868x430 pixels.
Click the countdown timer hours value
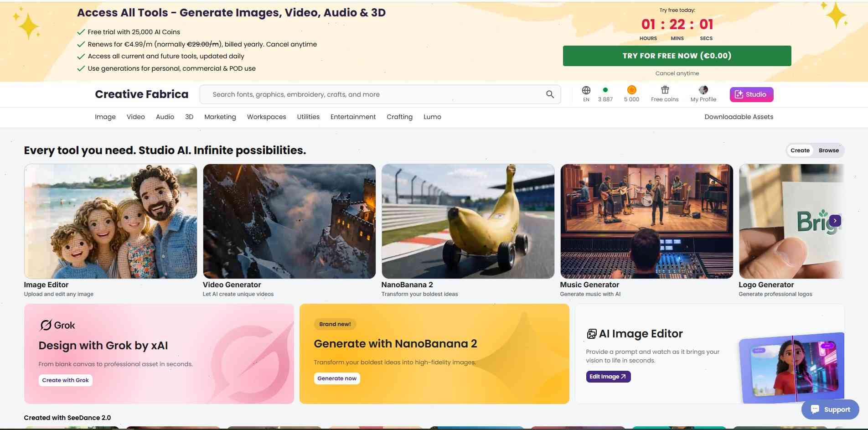pyautogui.click(x=648, y=24)
